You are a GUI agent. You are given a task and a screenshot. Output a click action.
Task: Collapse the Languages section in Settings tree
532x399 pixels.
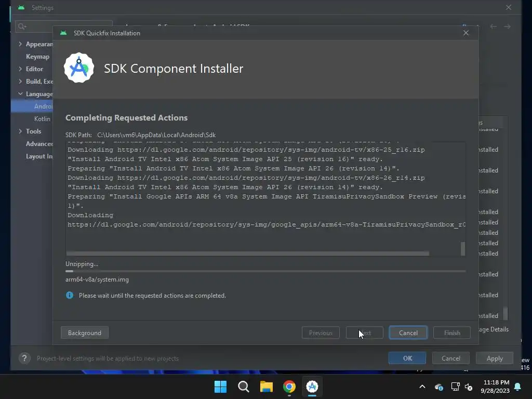click(x=20, y=94)
